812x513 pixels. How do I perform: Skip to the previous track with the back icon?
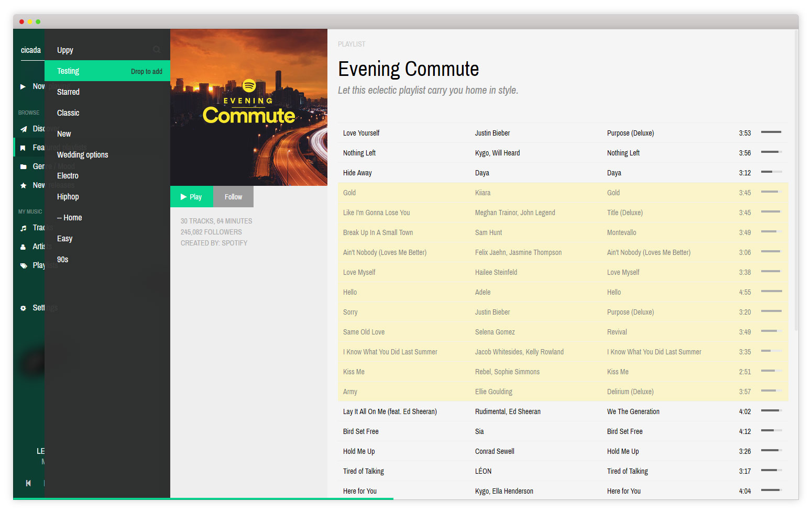pos(28,483)
